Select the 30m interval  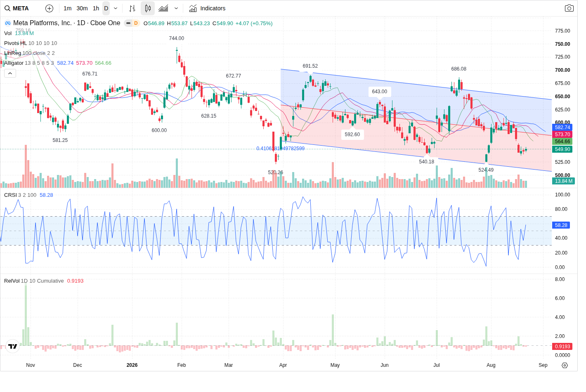[x=82, y=8]
